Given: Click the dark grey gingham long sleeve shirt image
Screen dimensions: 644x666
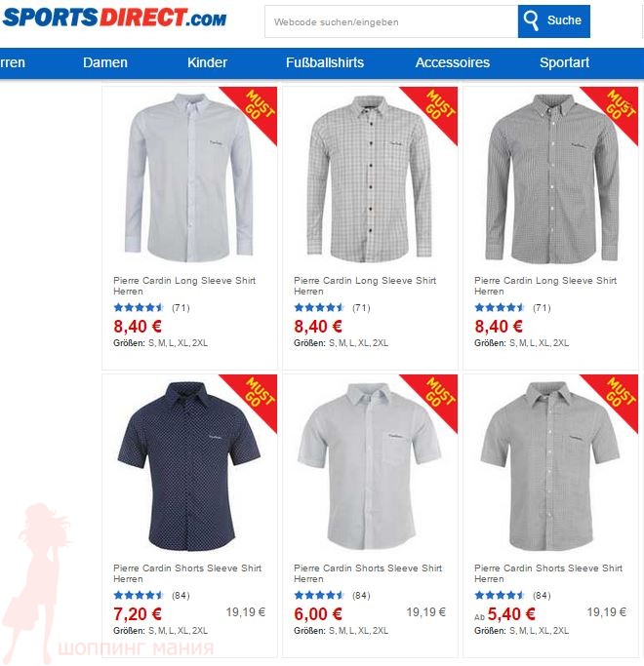Looking at the screenshot, I should [551, 177].
